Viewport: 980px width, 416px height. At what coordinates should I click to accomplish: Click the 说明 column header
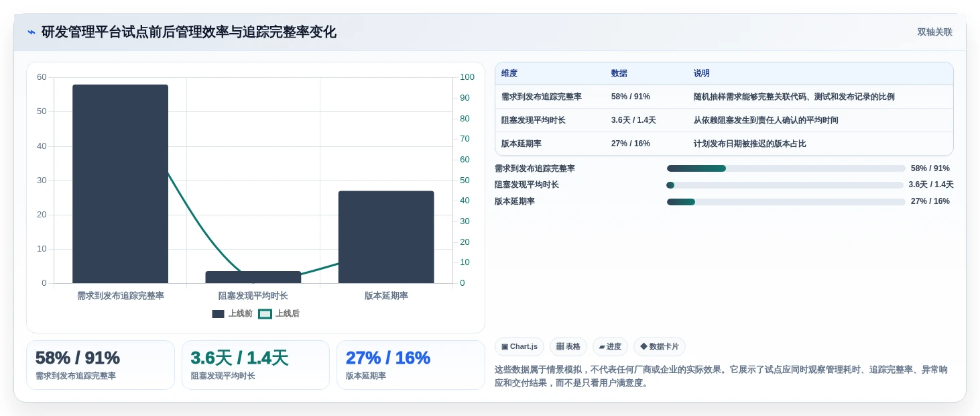tap(702, 74)
